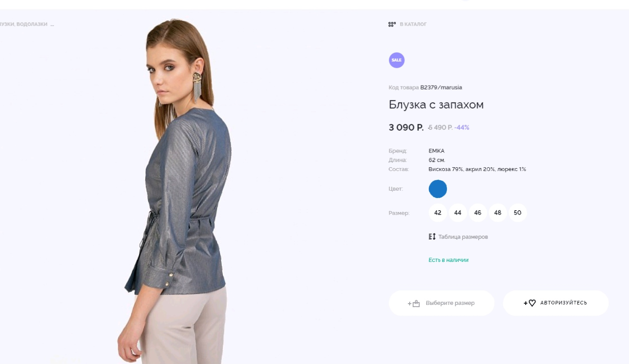
Task: Expand the breadcrumb ellipsis
Action: coord(52,25)
